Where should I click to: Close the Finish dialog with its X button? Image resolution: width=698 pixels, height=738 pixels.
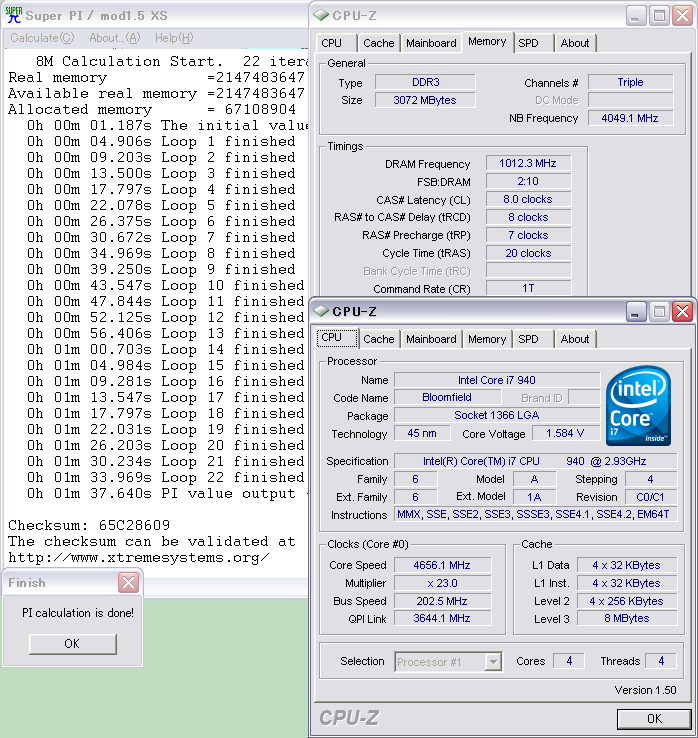pyautogui.click(x=128, y=583)
